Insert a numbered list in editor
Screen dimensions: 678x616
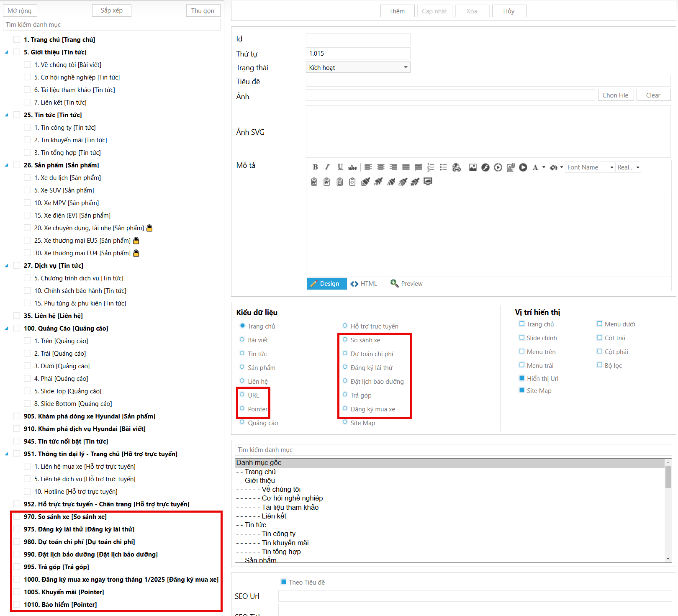[x=431, y=167]
